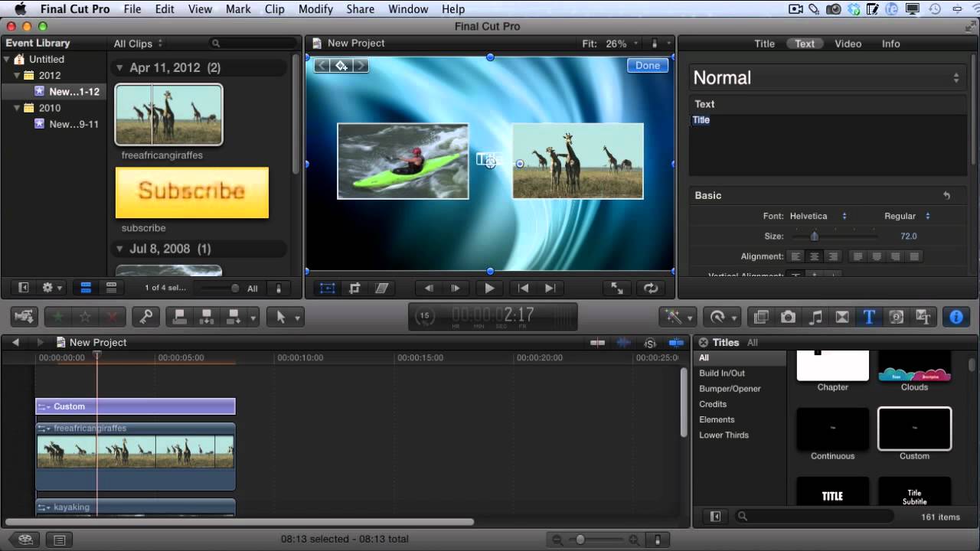Adjust the text Size slider
This screenshot has width=980, height=551.
coord(814,236)
